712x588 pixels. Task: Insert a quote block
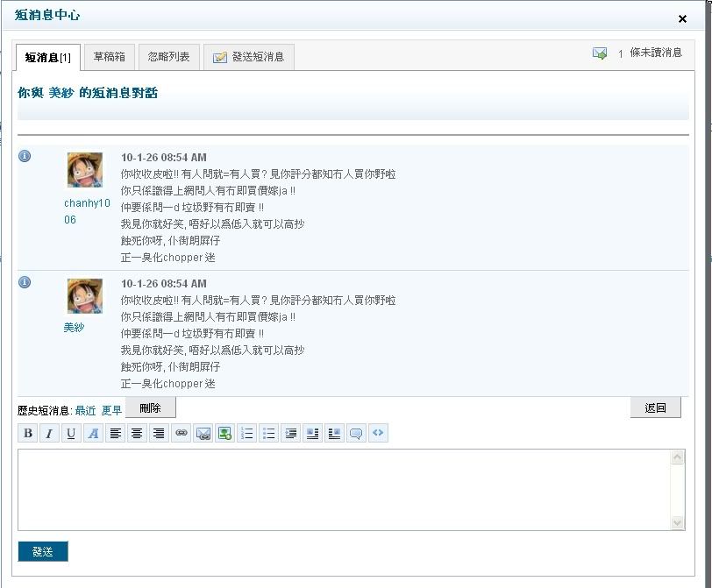click(x=356, y=433)
